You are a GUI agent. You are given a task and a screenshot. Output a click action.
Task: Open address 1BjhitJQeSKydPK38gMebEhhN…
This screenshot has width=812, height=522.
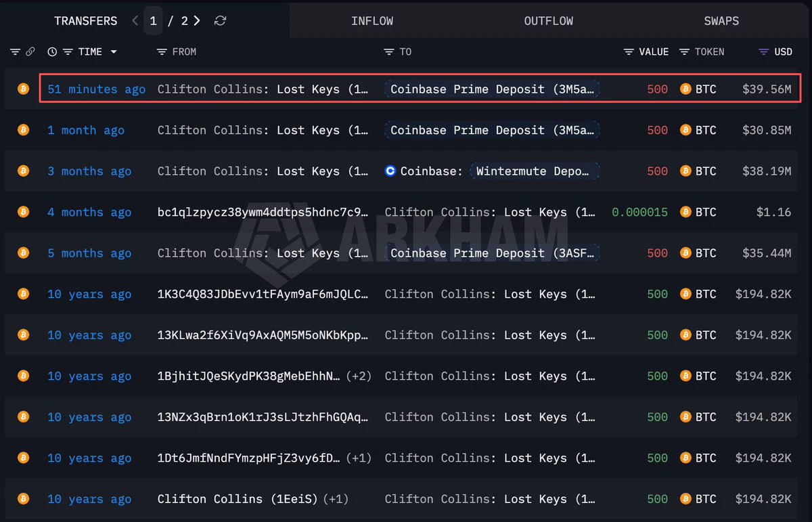click(x=249, y=376)
